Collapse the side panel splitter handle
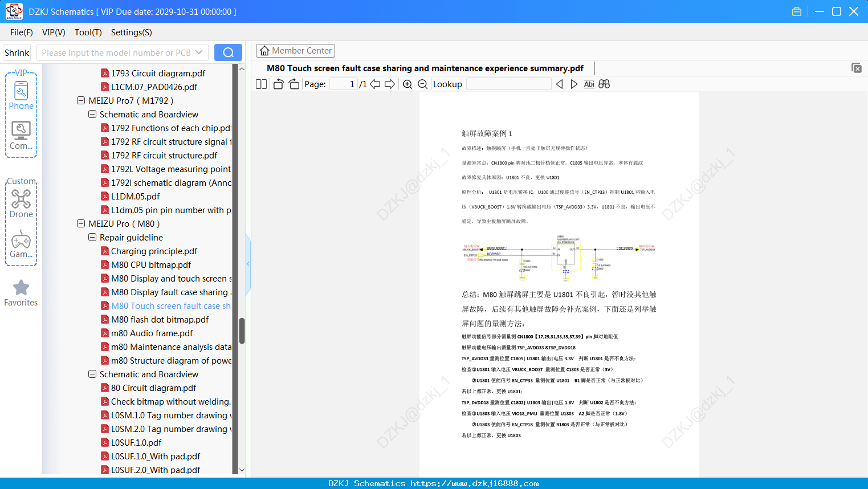868x489 pixels. (248, 263)
